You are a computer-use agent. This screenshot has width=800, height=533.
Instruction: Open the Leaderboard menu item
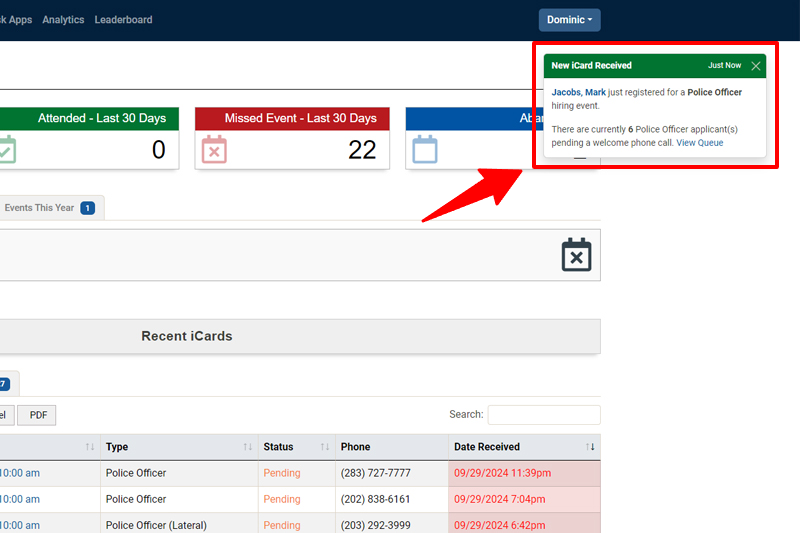point(125,20)
